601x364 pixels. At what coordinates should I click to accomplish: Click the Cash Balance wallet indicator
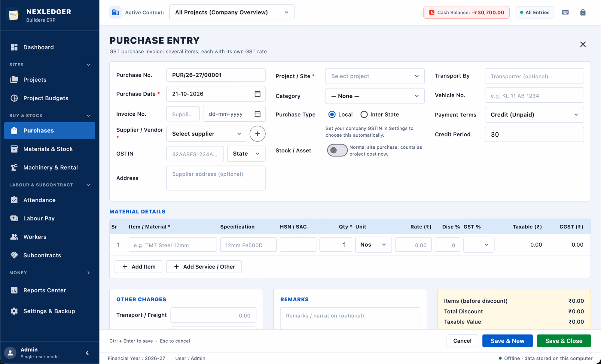(x=466, y=12)
